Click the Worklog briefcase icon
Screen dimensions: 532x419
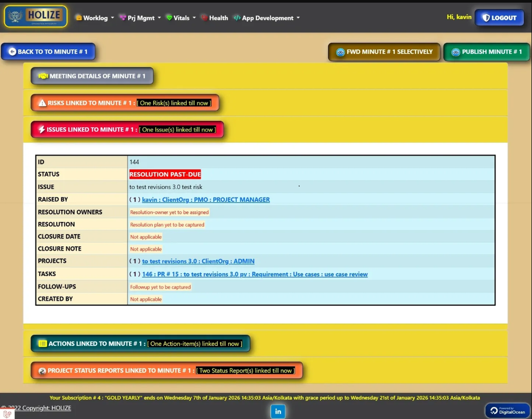pyautogui.click(x=79, y=17)
